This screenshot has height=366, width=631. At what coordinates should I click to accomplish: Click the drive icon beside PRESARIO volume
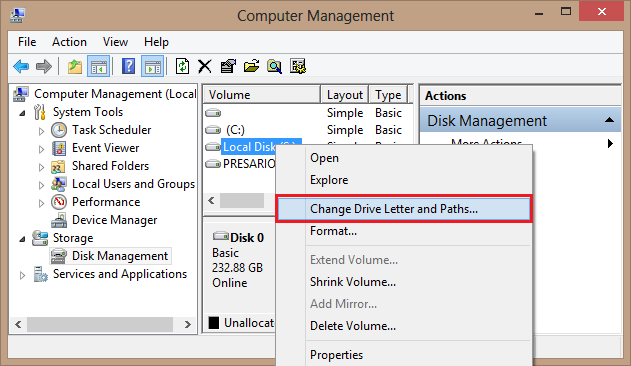(x=213, y=164)
